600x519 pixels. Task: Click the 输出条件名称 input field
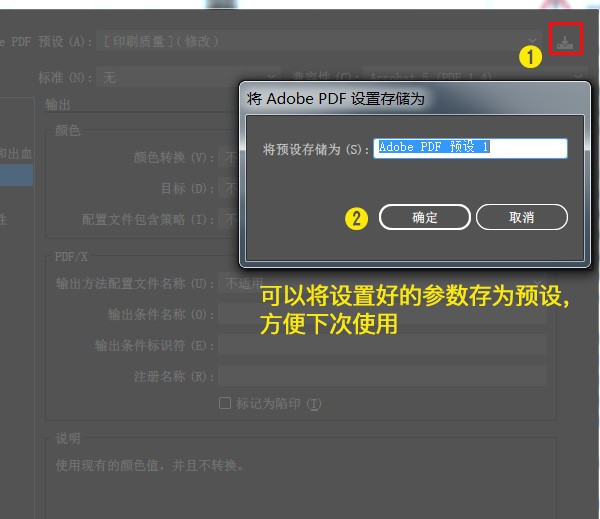(383, 314)
